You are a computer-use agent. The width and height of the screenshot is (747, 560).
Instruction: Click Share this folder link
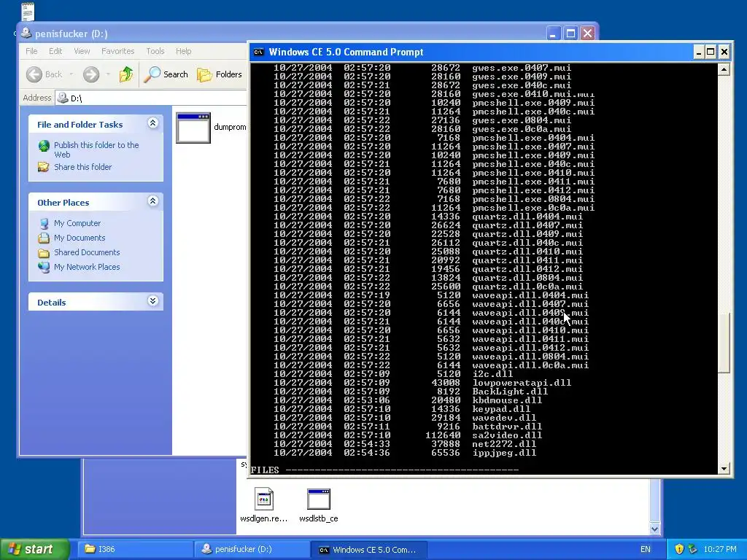[x=83, y=167]
